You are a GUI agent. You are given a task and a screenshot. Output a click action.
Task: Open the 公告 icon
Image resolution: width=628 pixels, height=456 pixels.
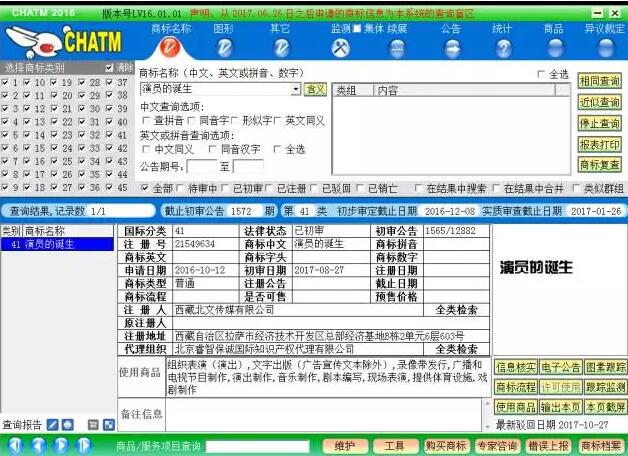452,49
